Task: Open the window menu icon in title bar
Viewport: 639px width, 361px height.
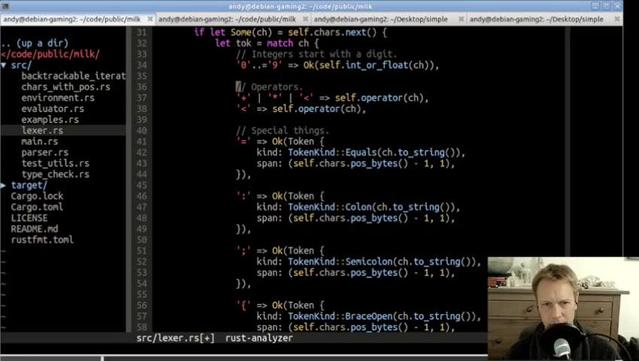Action: coord(5,6)
